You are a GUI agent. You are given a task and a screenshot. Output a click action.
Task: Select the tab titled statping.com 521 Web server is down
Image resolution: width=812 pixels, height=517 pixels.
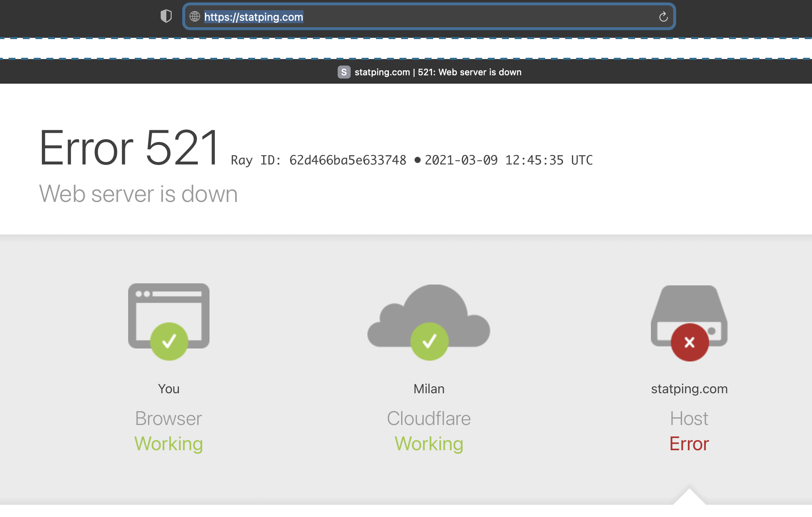[438, 72]
